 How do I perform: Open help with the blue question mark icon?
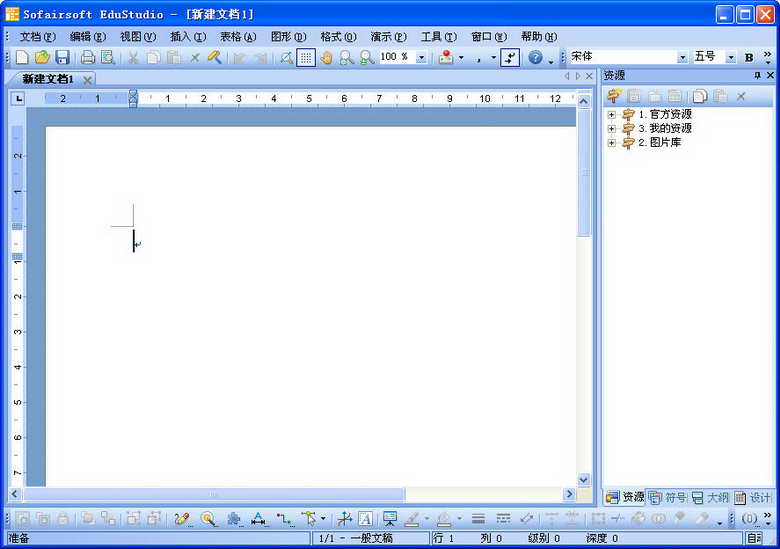pyautogui.click(x=535, y=57)
